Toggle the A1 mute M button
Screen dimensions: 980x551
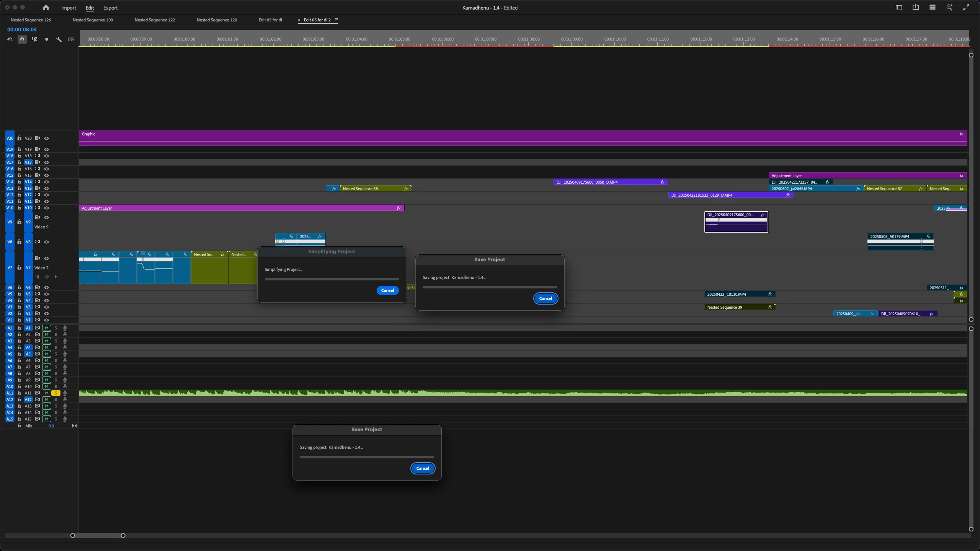tap(47, 328)
